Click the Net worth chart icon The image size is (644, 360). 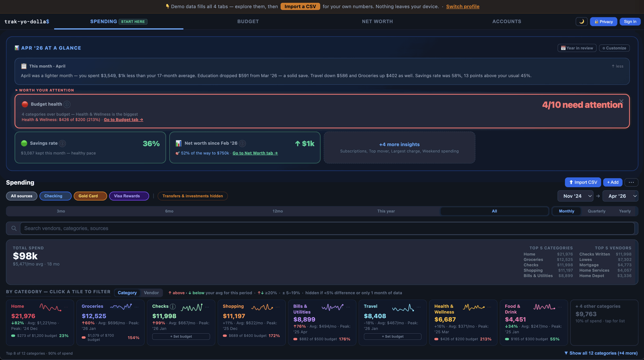click(x=178, y=143)
